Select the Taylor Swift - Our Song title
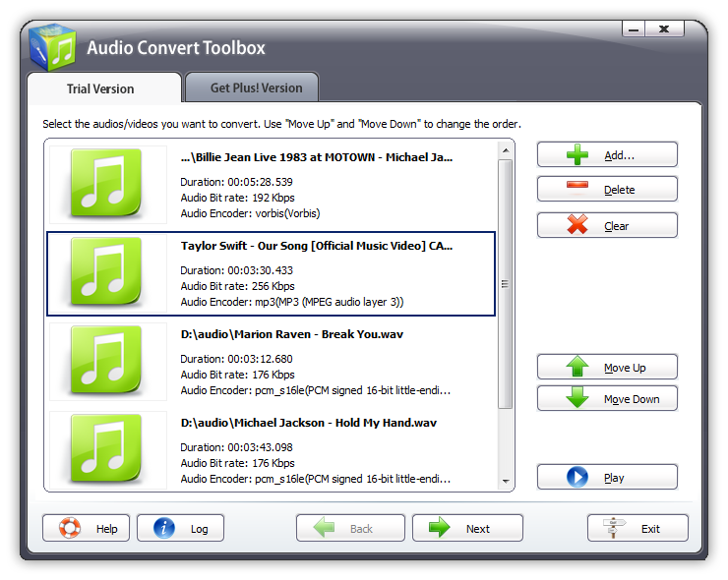728x580 pixels. [316, 246]
